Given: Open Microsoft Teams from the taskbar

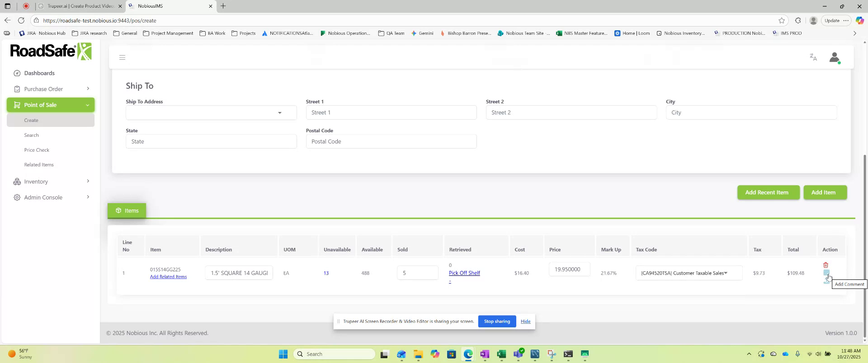Looking at the screenshot, I should click(518, 354).
